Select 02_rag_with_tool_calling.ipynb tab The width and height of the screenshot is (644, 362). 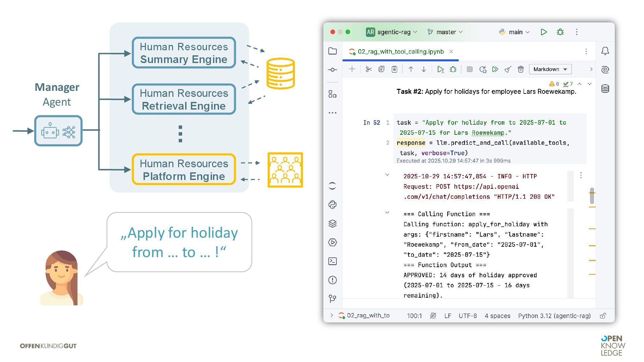click(x=400, y=52)
